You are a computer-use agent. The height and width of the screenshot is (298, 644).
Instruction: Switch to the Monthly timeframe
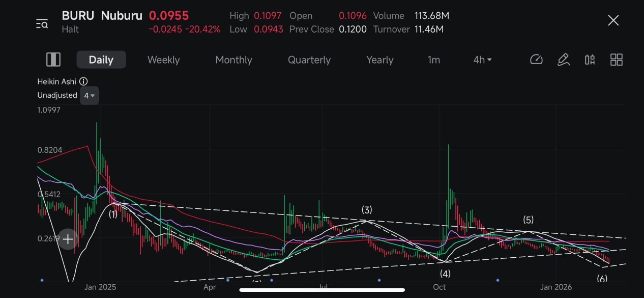[x=233, y=60]
